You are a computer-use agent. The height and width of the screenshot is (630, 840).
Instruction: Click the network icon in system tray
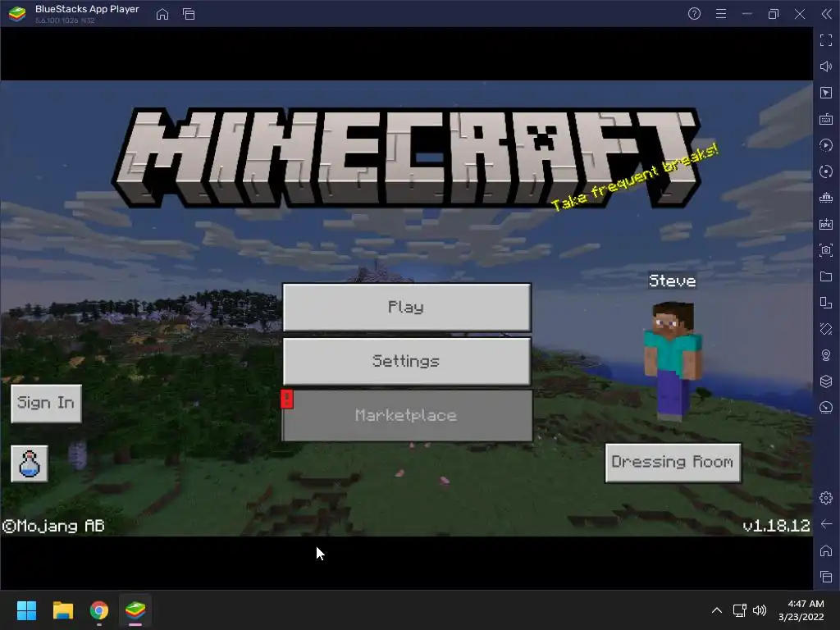[740, 610]
